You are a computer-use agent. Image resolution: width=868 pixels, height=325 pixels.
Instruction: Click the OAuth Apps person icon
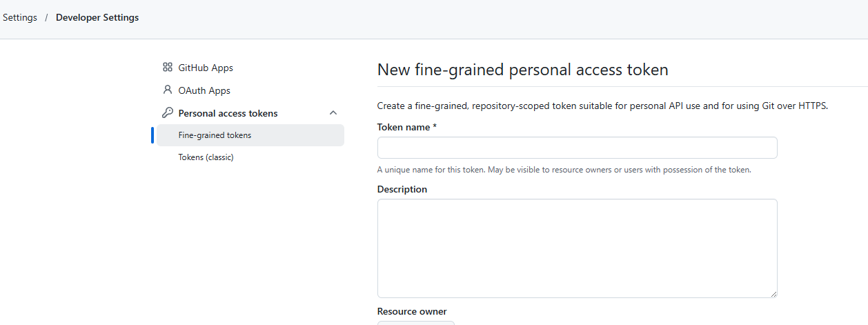pos(167,90)
